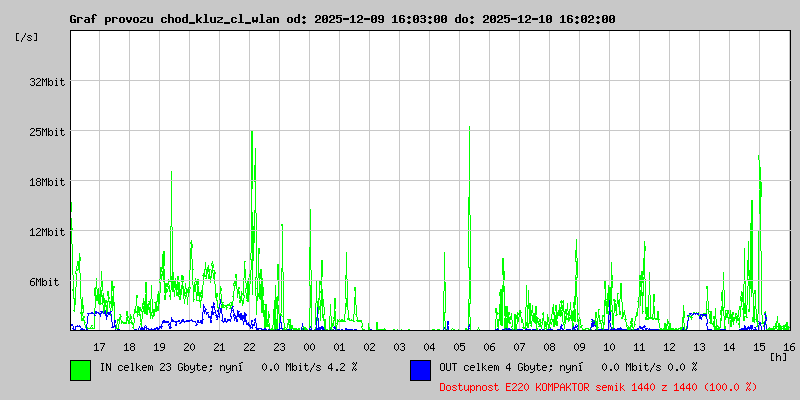
Task: Click hour label '20' on x-axis
Action: pos(189,347)
